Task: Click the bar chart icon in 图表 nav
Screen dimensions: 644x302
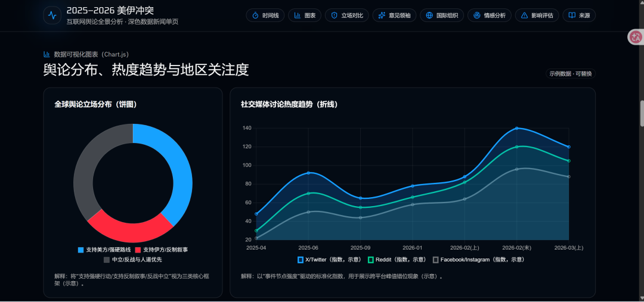Action: (297, 15)
